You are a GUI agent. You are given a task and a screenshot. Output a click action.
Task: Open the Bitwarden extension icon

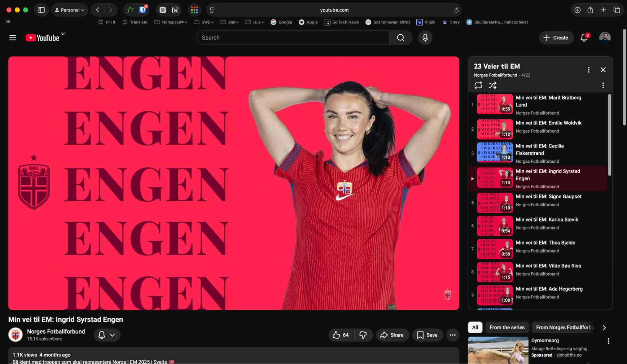[143, 10]
